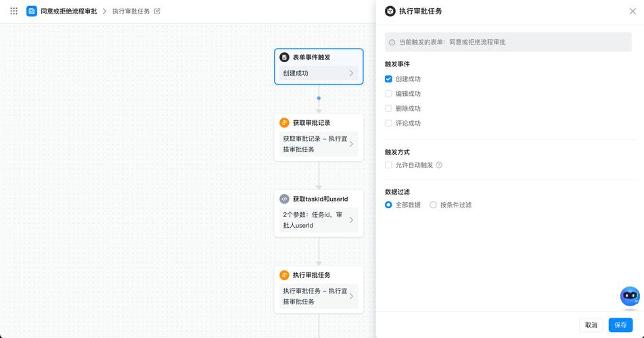
Task: Select the 获取审批记录 node title
Action: (x=311, y=122)
